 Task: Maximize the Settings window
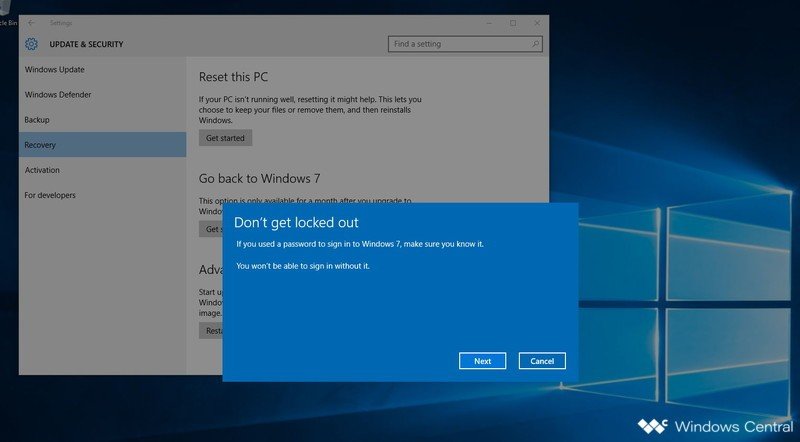[513, 23]
